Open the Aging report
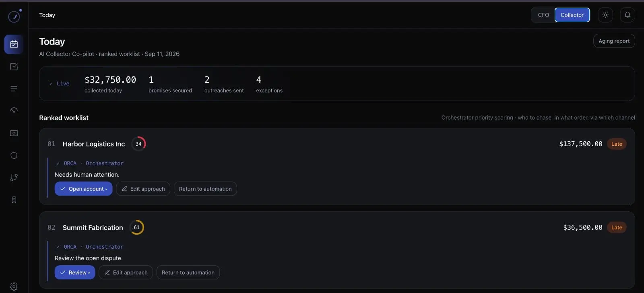This screenshot has height=293, width=644. (614, 41)
